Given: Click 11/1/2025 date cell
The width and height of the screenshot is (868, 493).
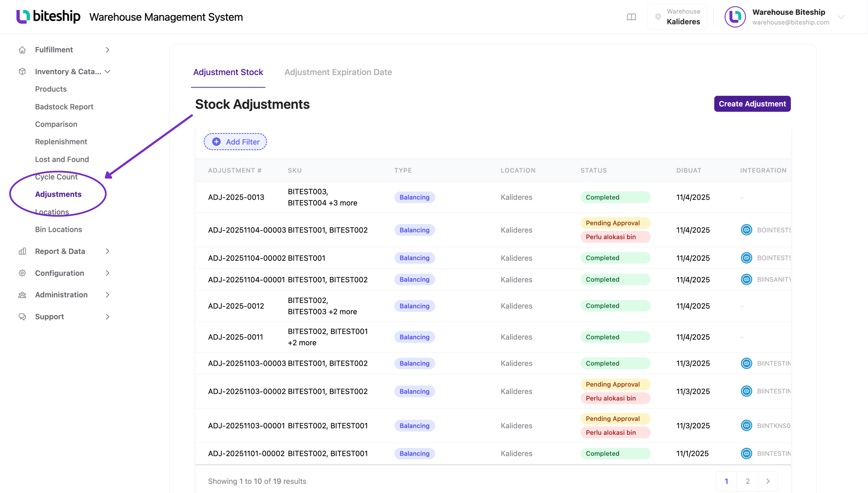Looking at the screenshot, I should coord(692,454).
